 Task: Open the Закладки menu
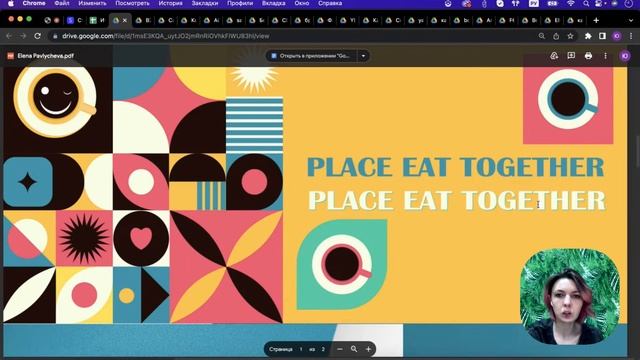point(205,3)
